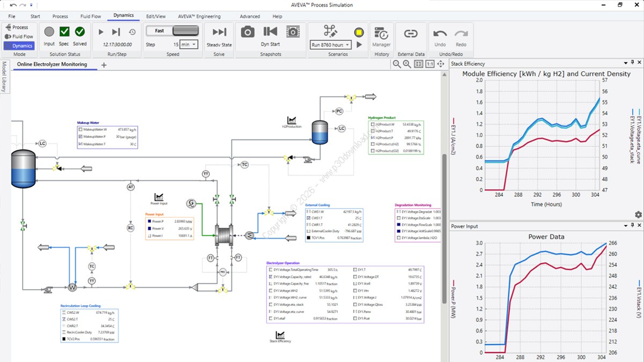Open Power Input panel options arrow
The height and width of the screenshot is (362, 644).
pyautogui.click(x=625, y=226)
